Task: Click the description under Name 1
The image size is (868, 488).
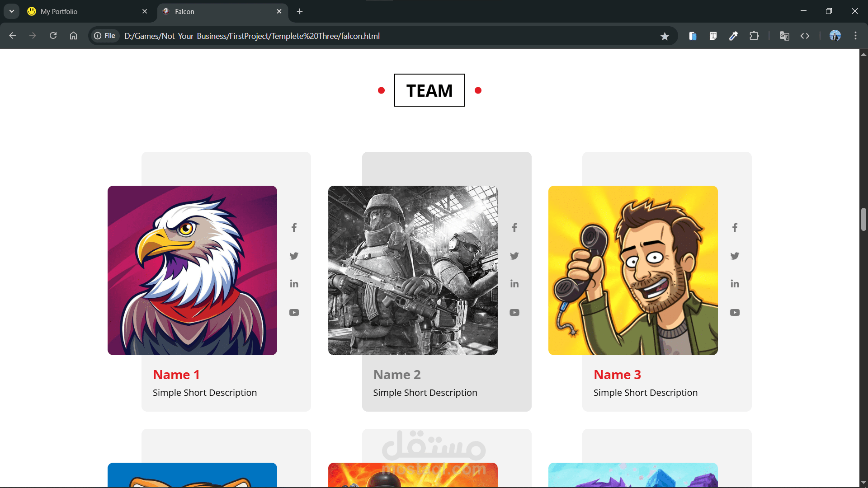Action: point(205,393)
